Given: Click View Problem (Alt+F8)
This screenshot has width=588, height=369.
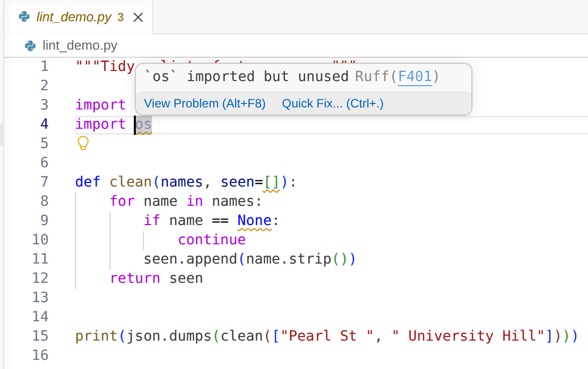Looking at the screenshot, I should pos(205,103).
